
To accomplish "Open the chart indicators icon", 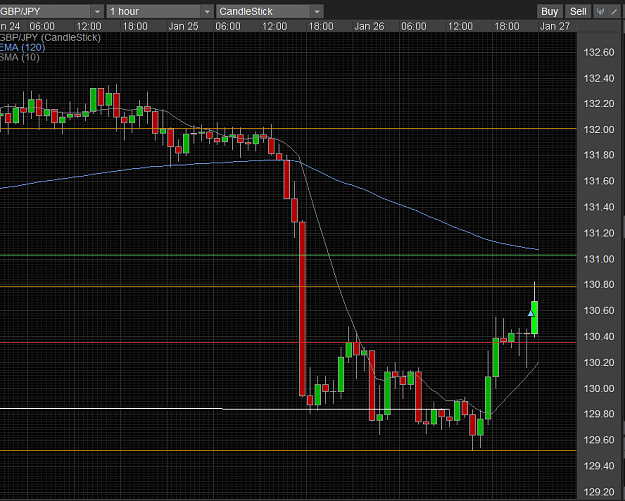I will (x=600, y=12).
